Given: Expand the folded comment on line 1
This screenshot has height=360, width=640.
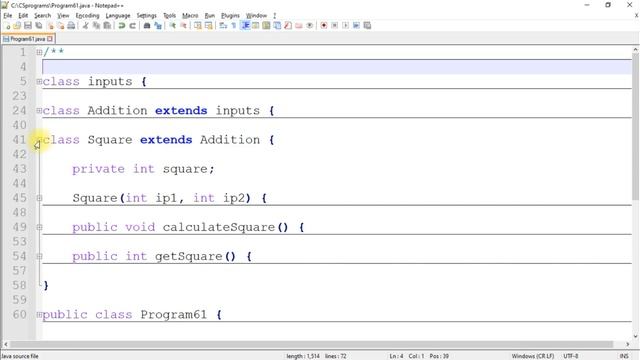Looking at the screenshot, I should point(39,52).
